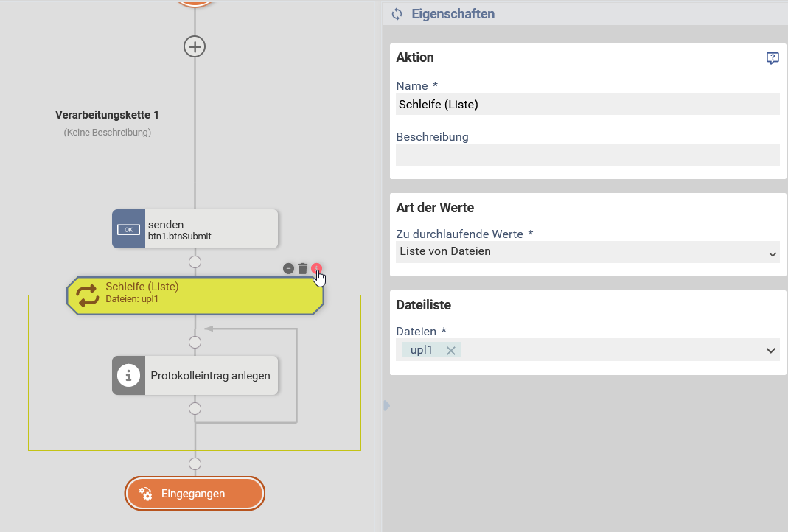The height and width of the screenshot is (532, 788).
Task: Click the Eingegangen start button
Action: click(x=195, y=493)
